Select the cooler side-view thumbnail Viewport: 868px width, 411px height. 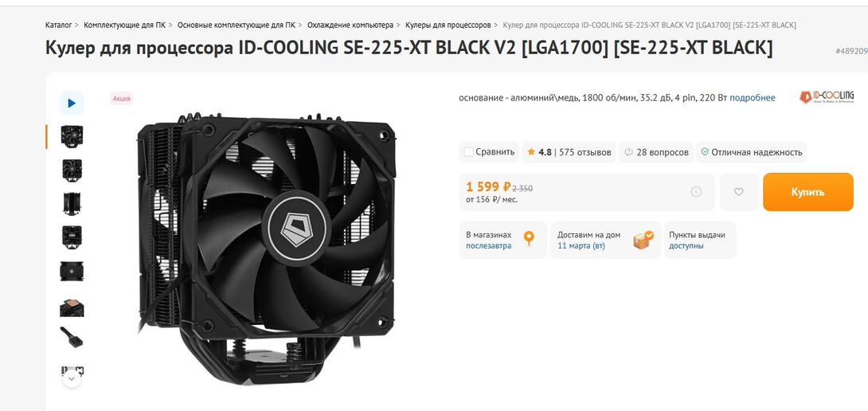click(x=72, y=203)
